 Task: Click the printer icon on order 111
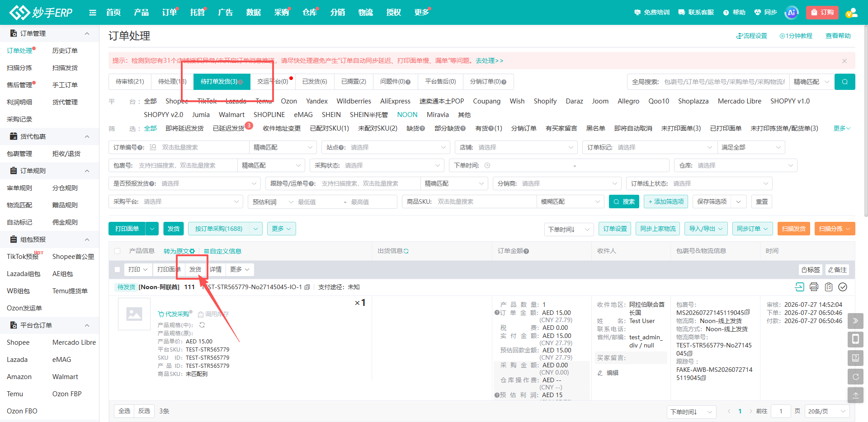(814, 287)
